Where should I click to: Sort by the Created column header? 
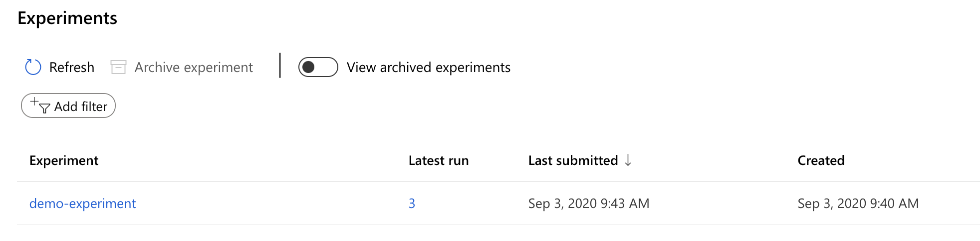coord(821,160)
